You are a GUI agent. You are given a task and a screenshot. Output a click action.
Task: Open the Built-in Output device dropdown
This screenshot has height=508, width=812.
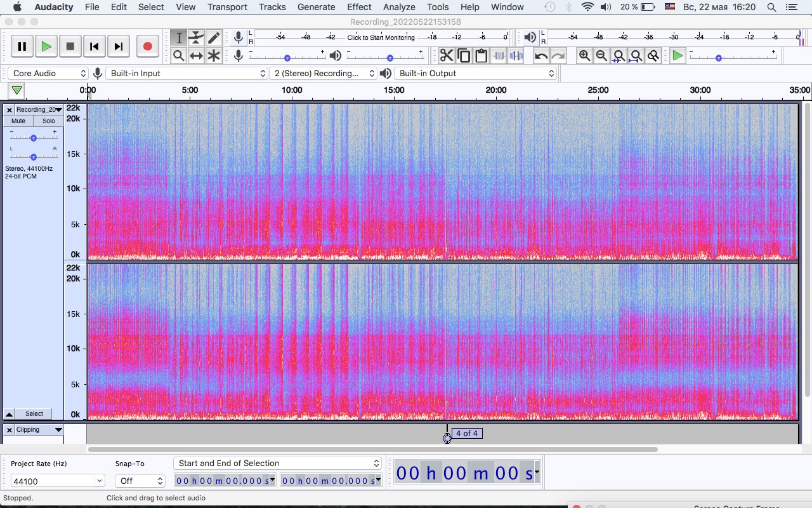click(476, 74)
